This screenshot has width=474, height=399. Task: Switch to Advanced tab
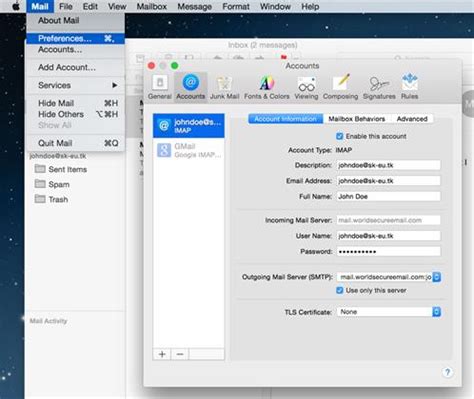pyautogui.click(x=412, y=119)
